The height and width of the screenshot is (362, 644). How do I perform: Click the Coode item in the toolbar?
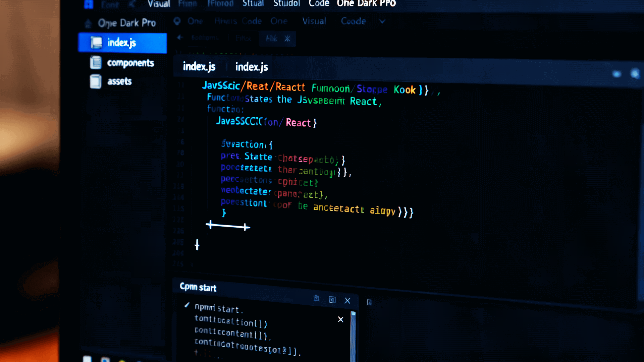point(354,21)
